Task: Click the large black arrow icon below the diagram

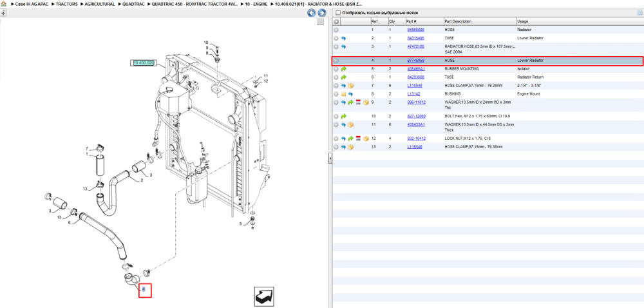Action: point(264,296)
